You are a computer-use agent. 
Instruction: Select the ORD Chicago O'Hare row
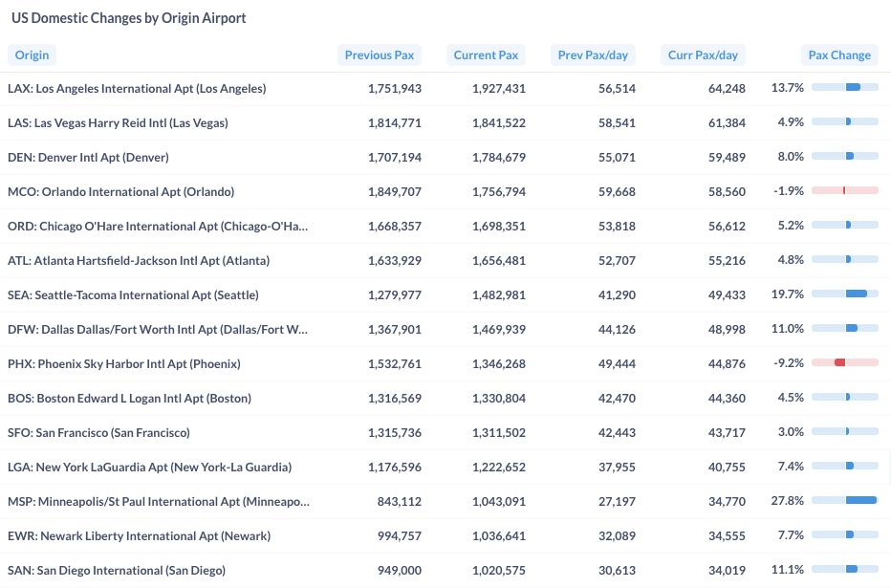point(445,226)
